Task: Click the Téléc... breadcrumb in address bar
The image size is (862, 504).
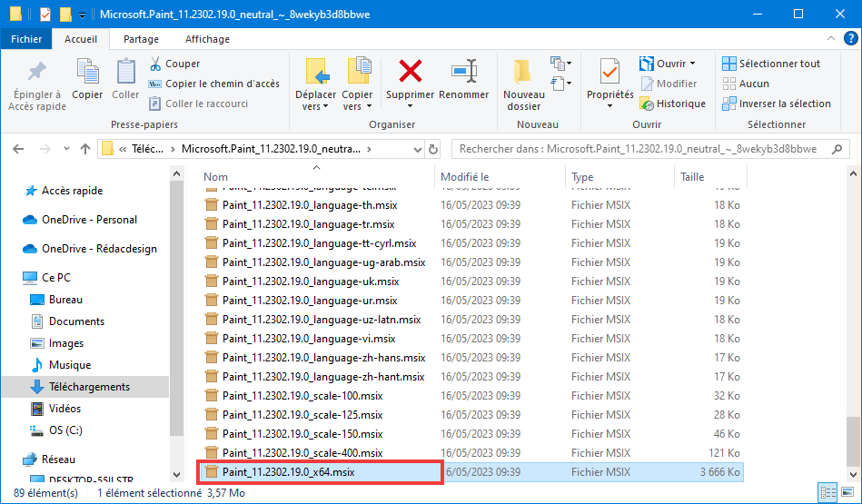Action: [147, 149]
